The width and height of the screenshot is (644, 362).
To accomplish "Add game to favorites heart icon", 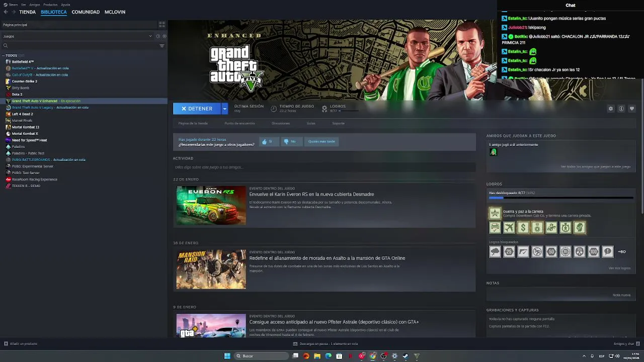I will pos(632,109).
